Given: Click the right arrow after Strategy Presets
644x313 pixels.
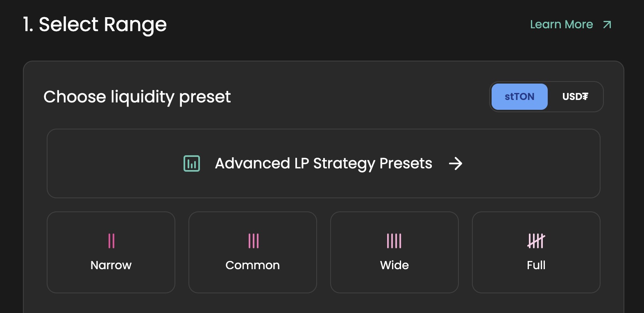Looking at the screenshot, I should click(x=455, y=163).
